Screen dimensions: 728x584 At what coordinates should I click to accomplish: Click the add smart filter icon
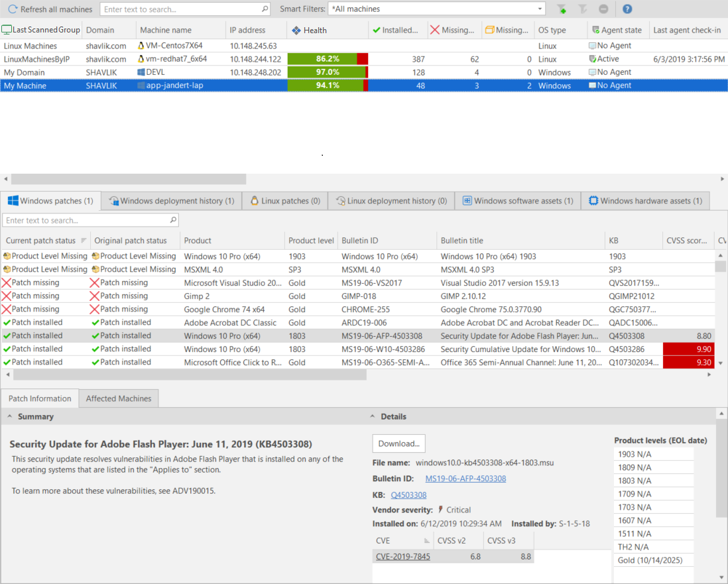tap(562, 9)
